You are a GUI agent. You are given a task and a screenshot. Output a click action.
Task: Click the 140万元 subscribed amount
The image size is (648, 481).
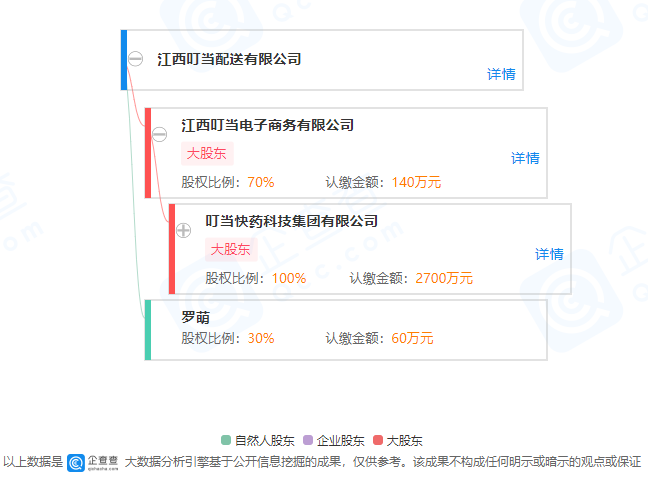(416, 182)
